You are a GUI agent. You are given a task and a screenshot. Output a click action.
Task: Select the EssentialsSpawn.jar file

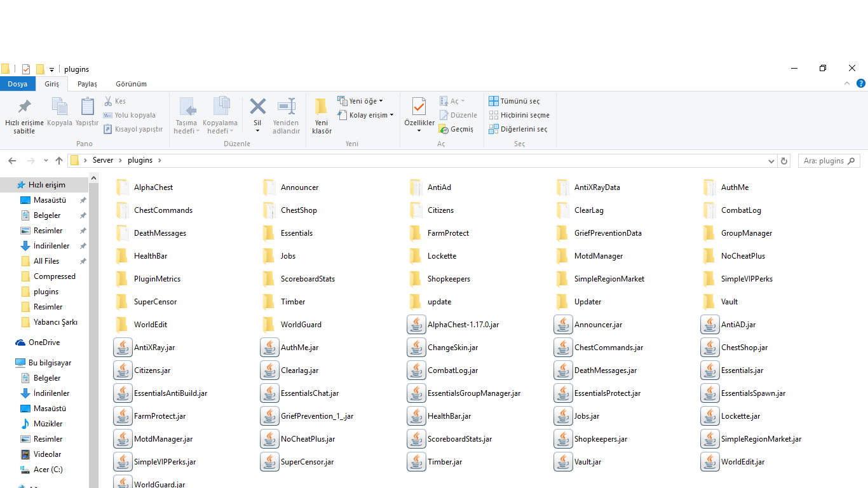click(x=743, y=393)
